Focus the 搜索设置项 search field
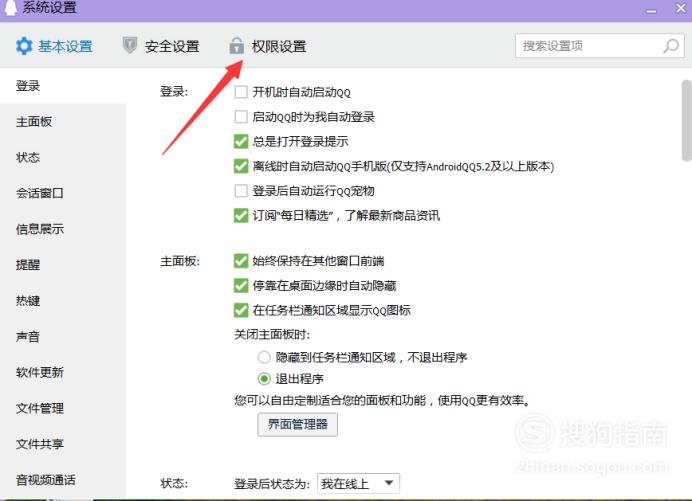692x501 pixels. (599, 46)
